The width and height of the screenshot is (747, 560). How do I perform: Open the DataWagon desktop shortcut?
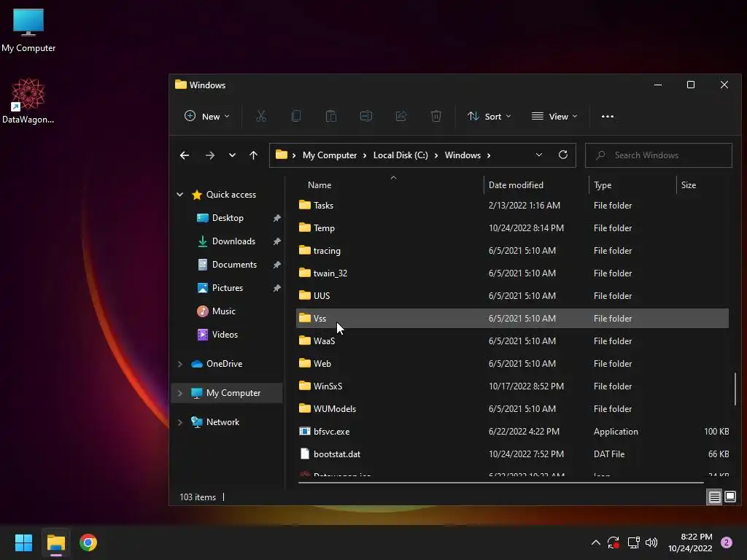[28, 101]
